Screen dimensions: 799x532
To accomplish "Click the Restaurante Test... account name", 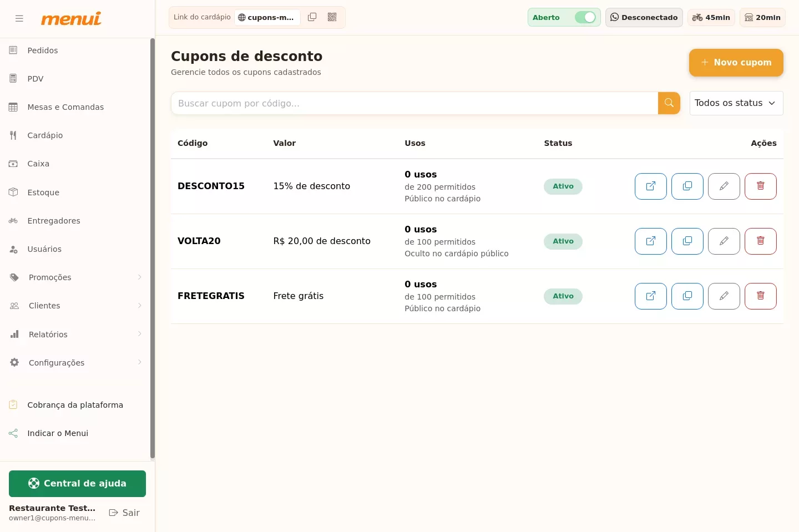I will [52, 508].
